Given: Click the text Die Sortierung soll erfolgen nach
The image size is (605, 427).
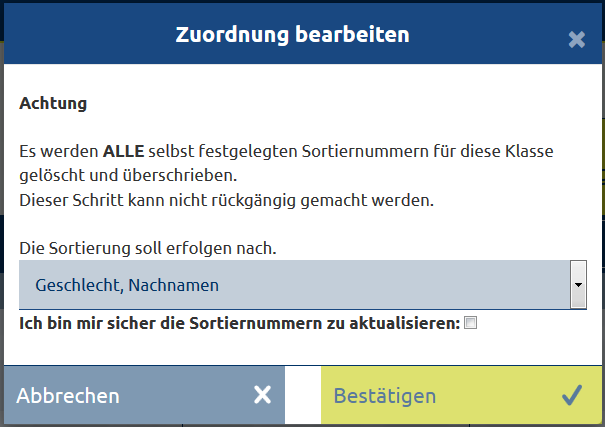Looking at the screenshot, I should coord(148,248).
